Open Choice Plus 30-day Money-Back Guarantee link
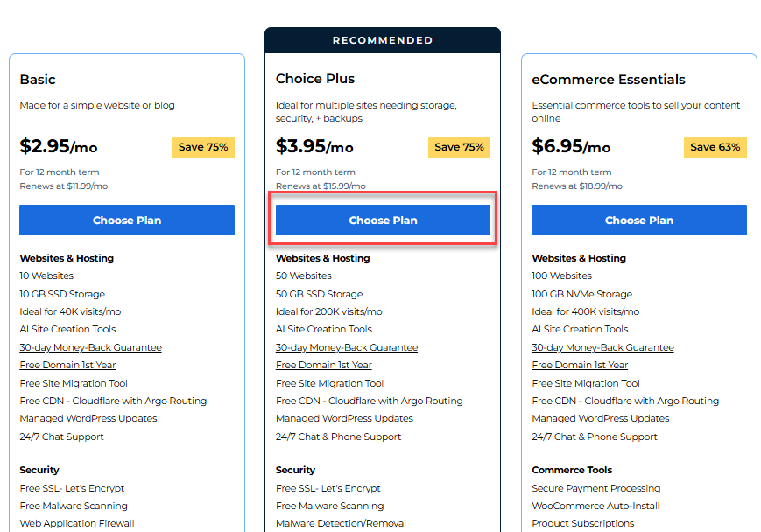This screenshot has height=532, width=761. click(x=347, y=347)
